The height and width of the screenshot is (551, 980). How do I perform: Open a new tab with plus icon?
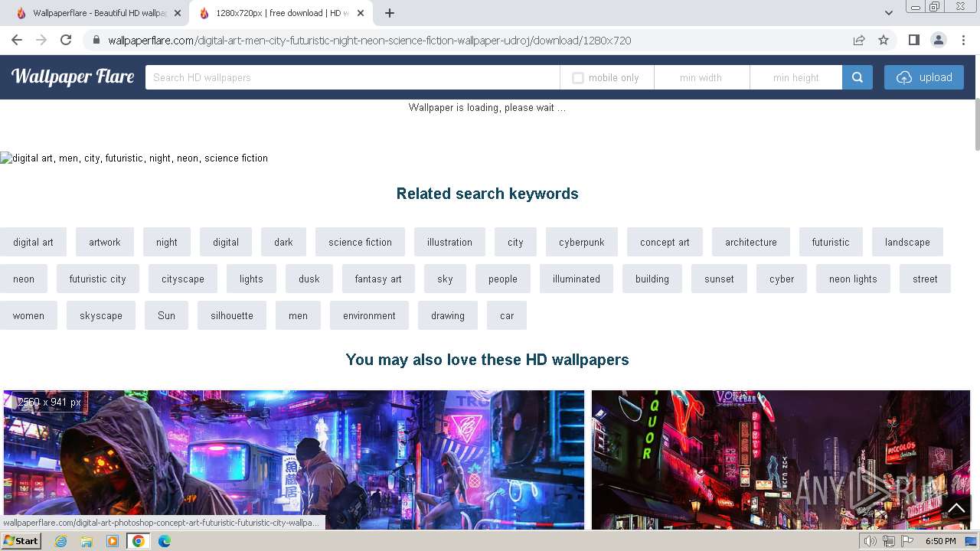pos(390,13)
